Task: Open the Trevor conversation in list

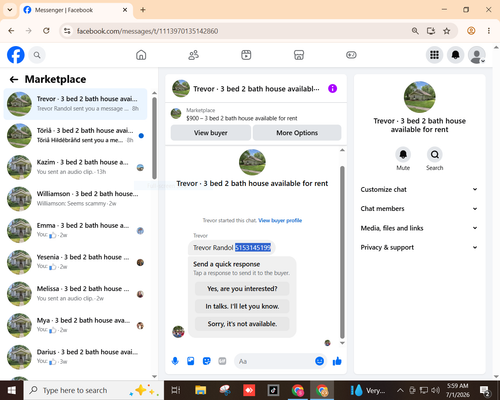Action: pos(75,104)
